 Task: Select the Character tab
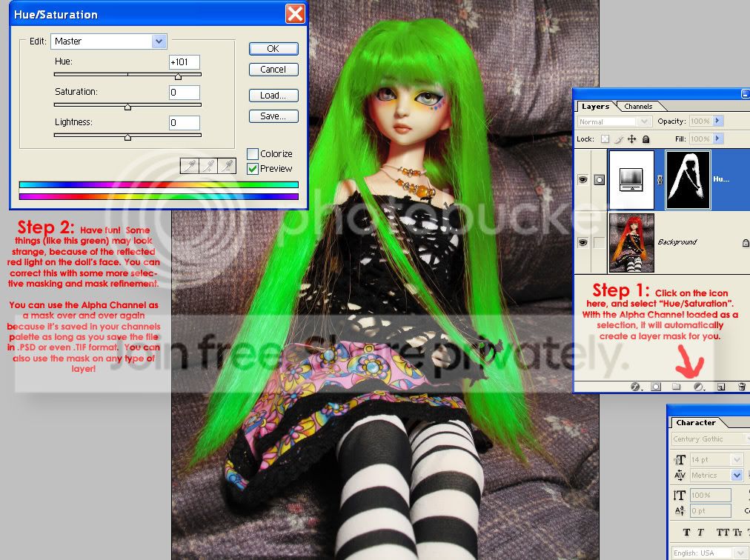point(695,423)
